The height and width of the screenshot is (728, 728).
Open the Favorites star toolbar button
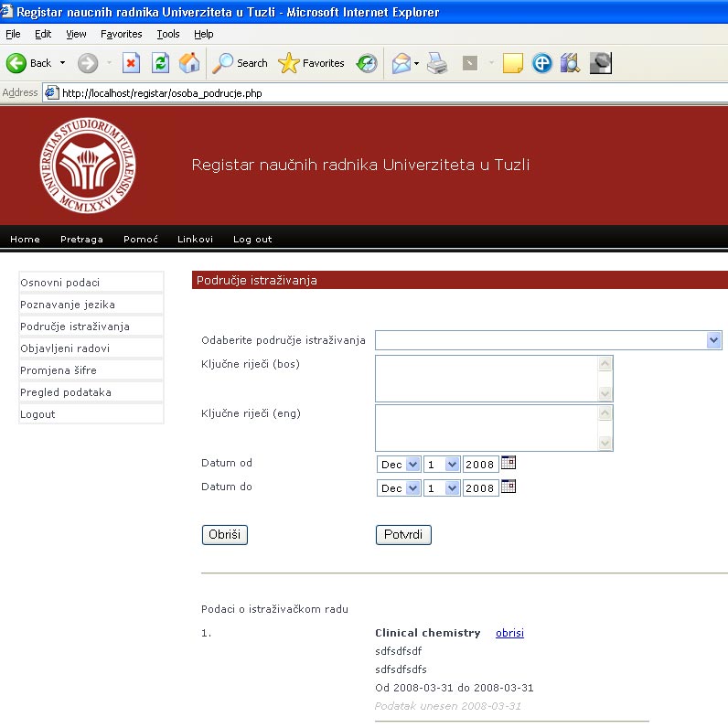point(311,63)
